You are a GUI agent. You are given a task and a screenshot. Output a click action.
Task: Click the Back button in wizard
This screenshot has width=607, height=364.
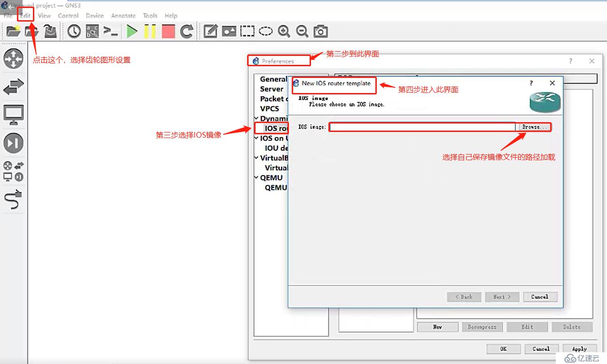(x=464, y=297)
